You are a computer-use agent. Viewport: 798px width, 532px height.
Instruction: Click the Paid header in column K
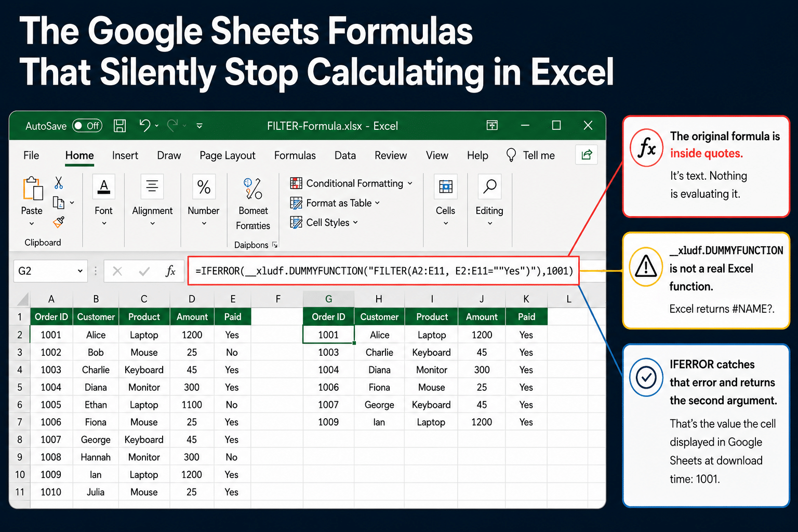526,317
